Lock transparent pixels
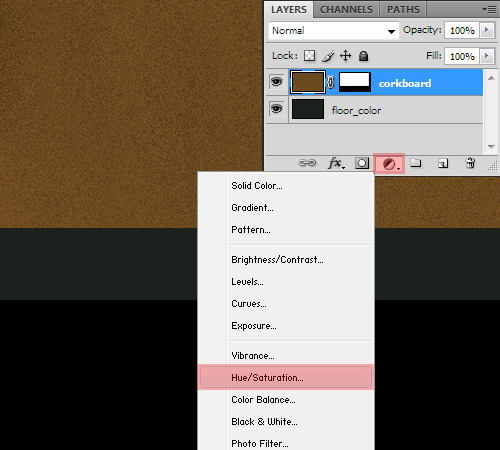 tap(309, 56)
